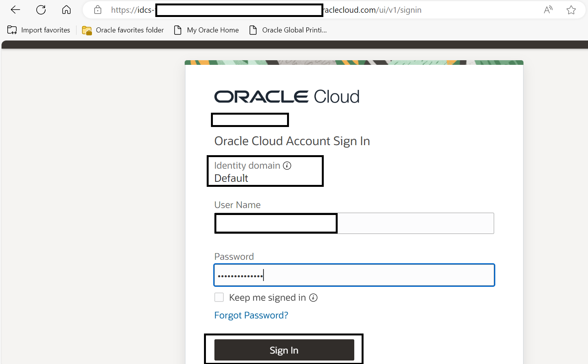Click the Sign In button

pyautogui.click(x=284, y=350)
